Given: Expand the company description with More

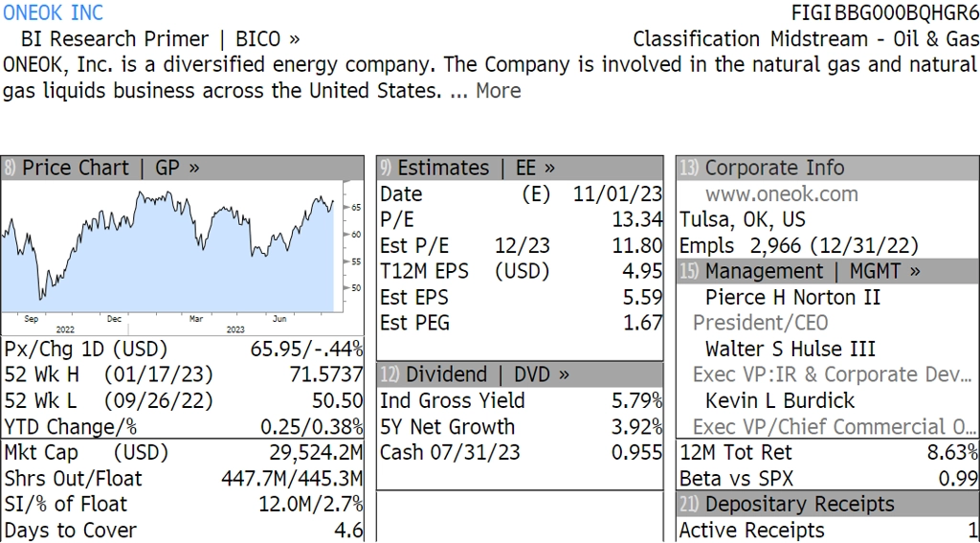Looking at the screenshot, I should pos(498,91).
